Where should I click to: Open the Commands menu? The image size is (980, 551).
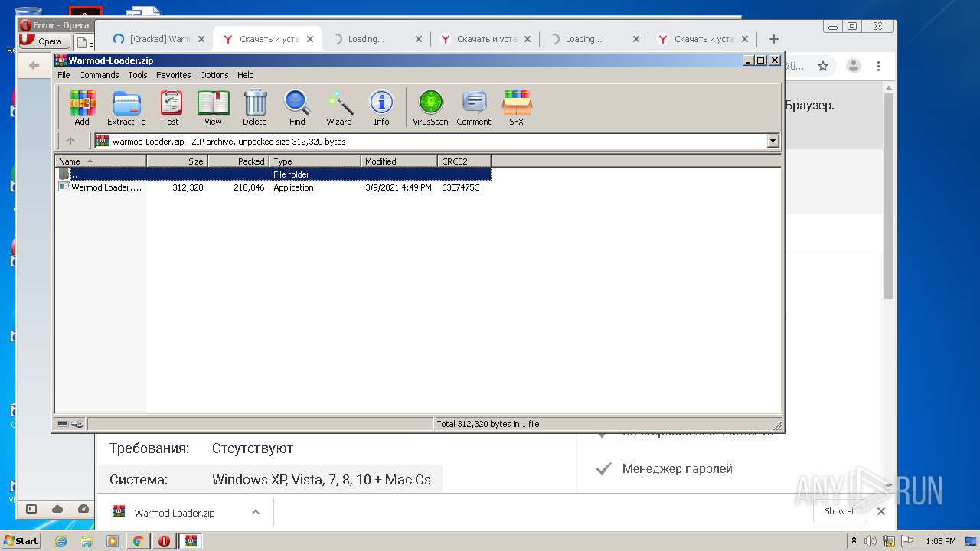99,75
